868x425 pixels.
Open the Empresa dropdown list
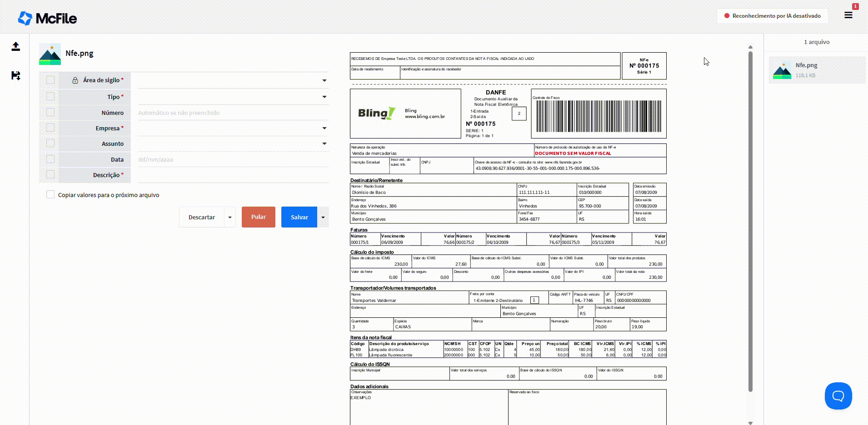(x=324, y=128)
